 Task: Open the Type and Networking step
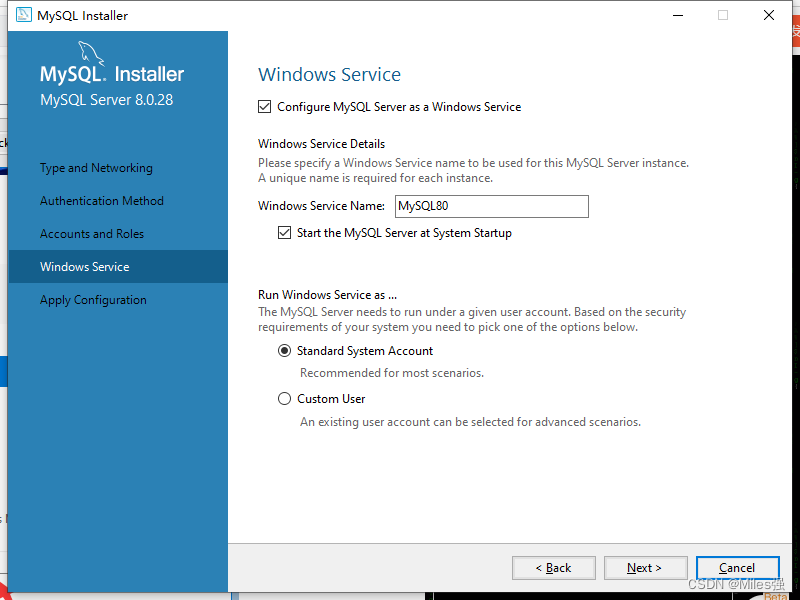tap(96, 168)
